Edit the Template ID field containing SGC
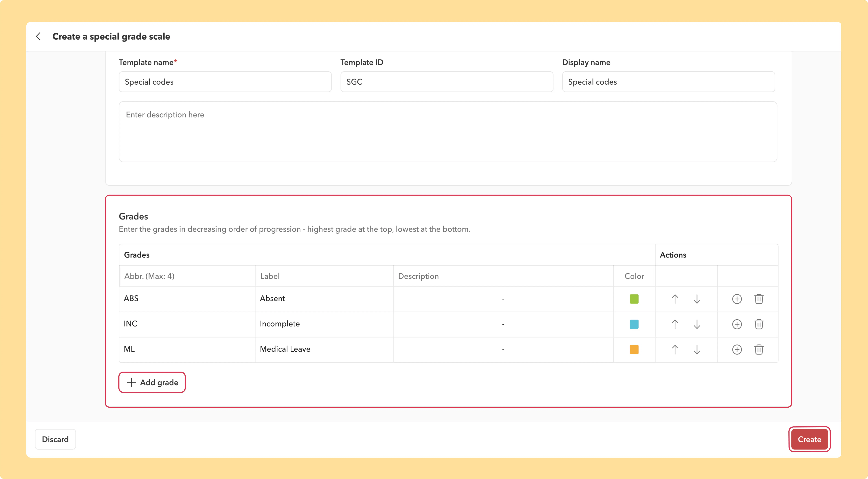The width and height of the screenshot is (868, 479). click(x=447, y=82)
